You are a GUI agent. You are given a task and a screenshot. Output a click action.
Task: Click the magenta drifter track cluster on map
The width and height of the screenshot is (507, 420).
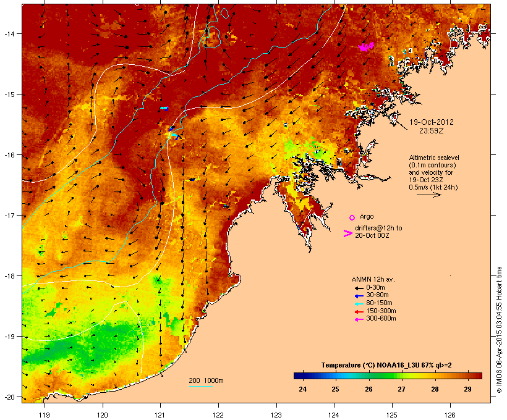pyautogui.click(x=366, y=47)
